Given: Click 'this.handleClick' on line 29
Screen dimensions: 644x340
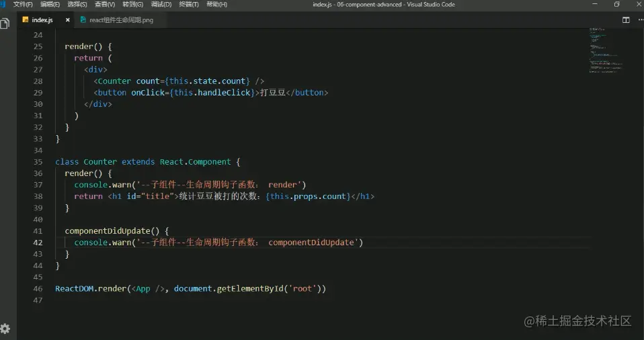Looking at the screenshot, I should pos(212,93).
